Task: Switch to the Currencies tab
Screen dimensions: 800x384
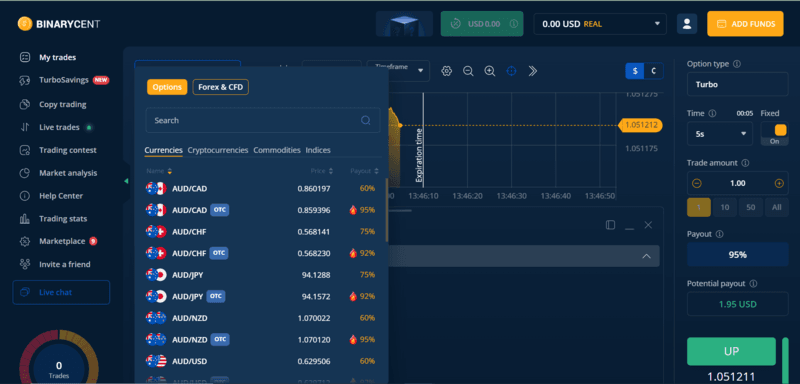Action: 163,150
